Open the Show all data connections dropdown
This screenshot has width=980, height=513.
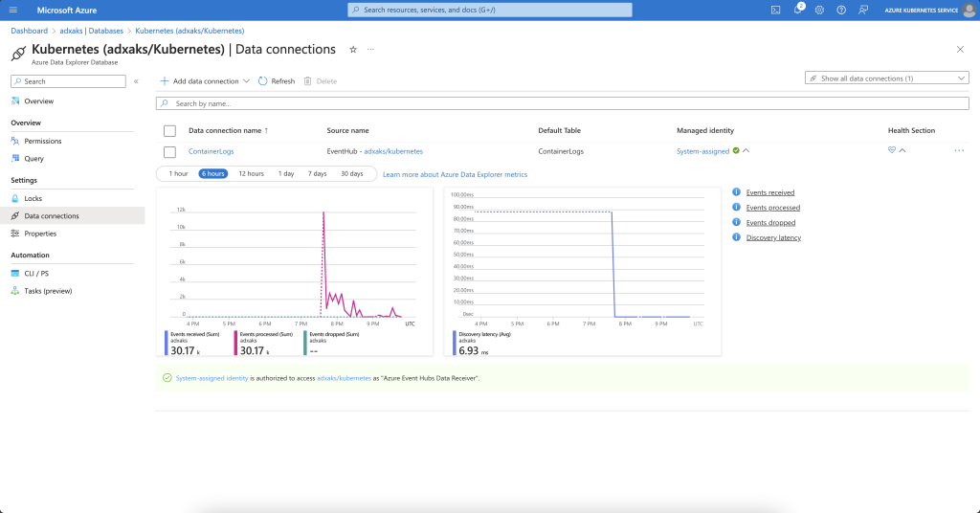coord(887,78)
